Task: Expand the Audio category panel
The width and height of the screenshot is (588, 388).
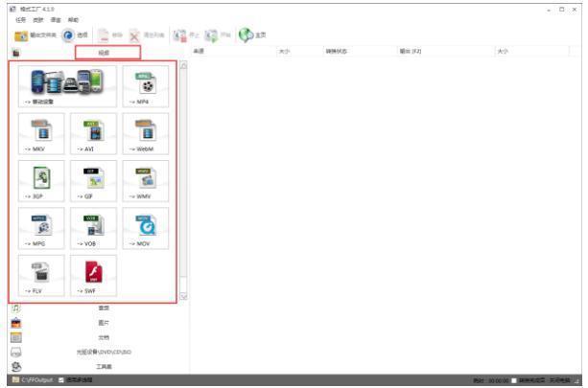Action: coord(104,308)
